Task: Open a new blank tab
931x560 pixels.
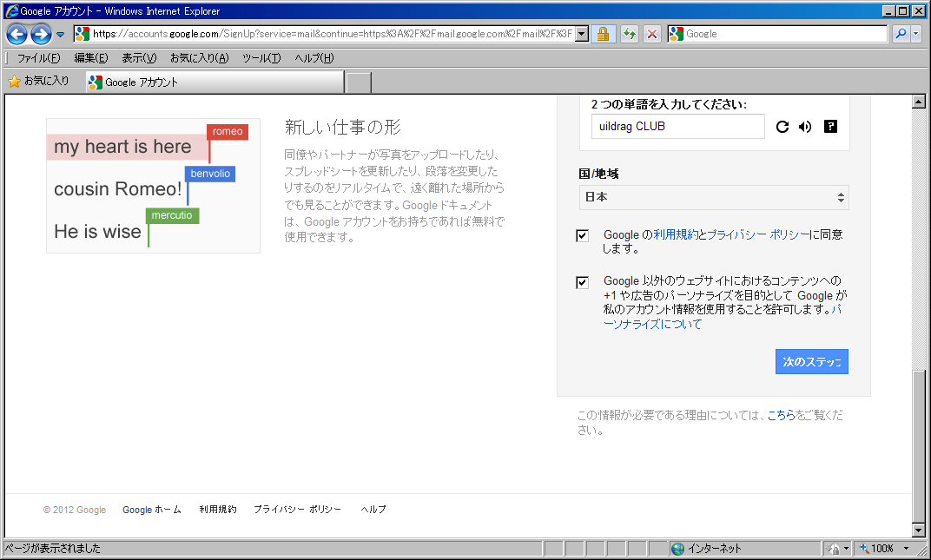Action: (x=359, y=82)
